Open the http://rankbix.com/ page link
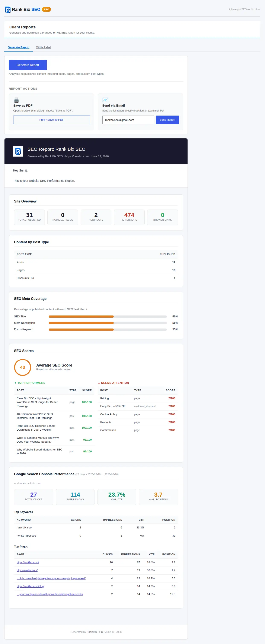 27,570
